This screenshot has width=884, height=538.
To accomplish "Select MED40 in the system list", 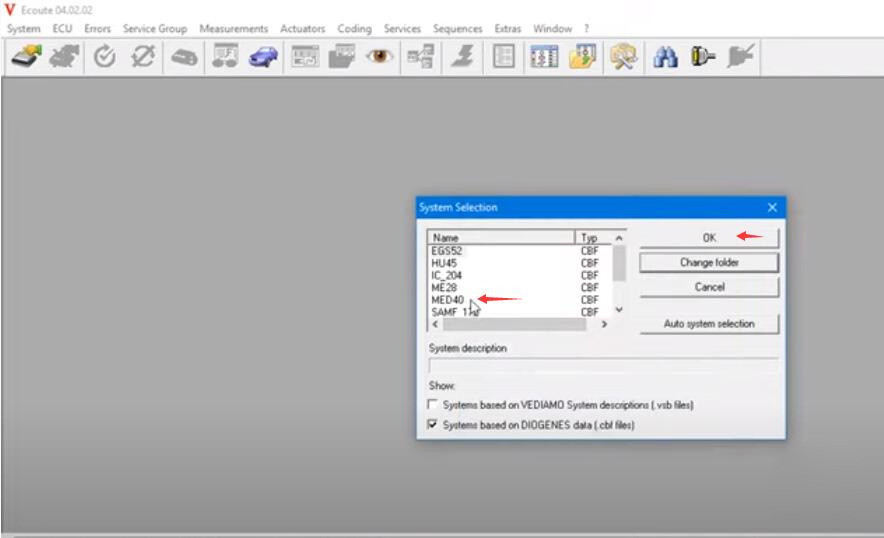I will 448,300.
